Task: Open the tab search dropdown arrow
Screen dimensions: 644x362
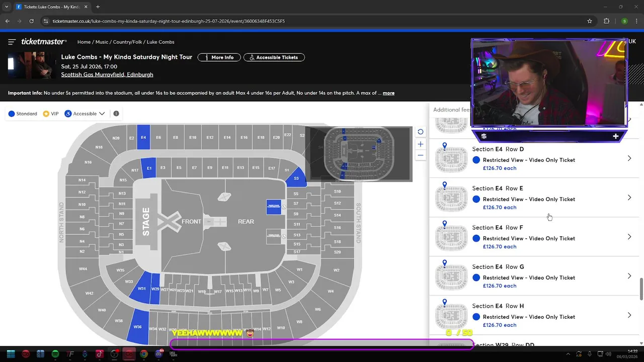Action: [7, 7]
